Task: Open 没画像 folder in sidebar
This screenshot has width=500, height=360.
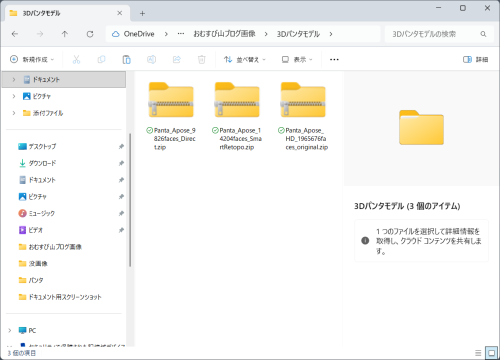Action: pos(38,263)
